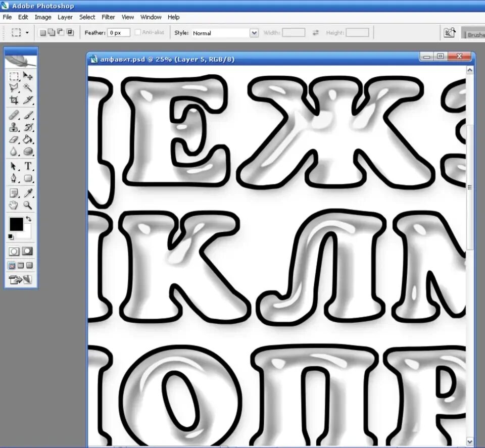Select the Eraser tool

coord(14,139)
